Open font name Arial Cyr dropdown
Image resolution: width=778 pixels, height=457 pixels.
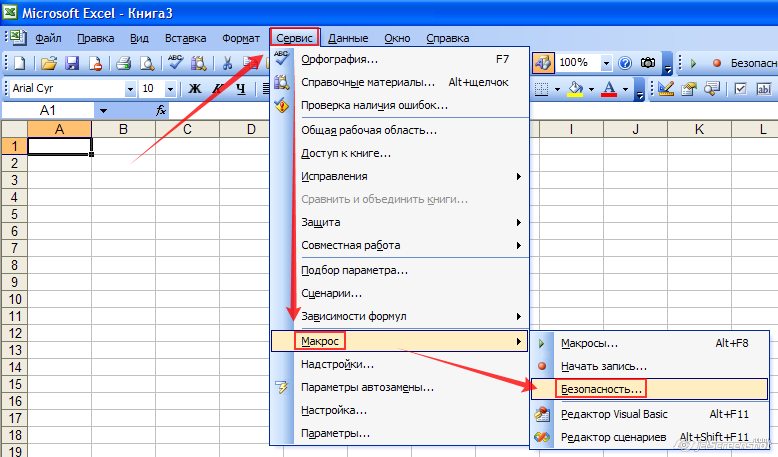130,89
